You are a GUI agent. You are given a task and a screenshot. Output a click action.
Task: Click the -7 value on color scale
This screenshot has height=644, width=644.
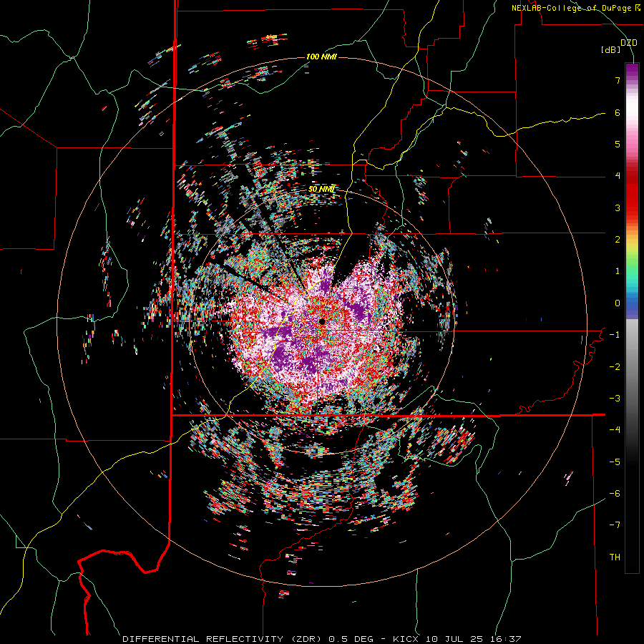pyautogui.click(x=615, y=525)
